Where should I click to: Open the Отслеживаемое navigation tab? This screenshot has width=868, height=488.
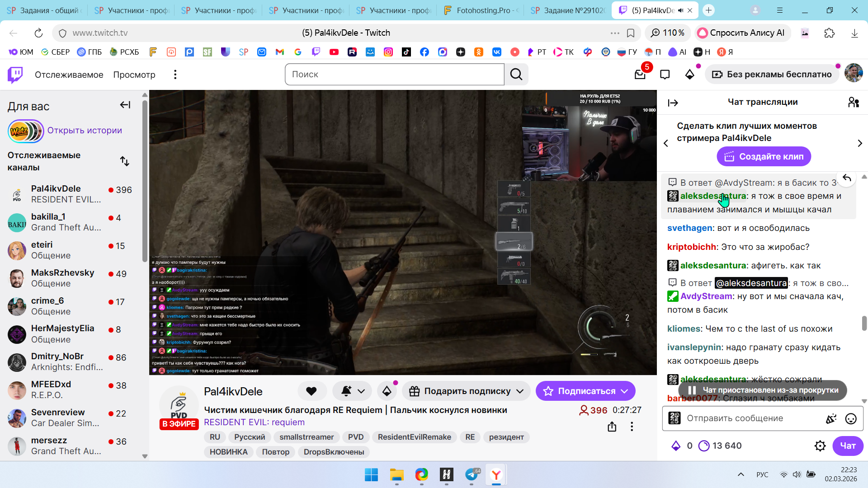click(69, 75)
